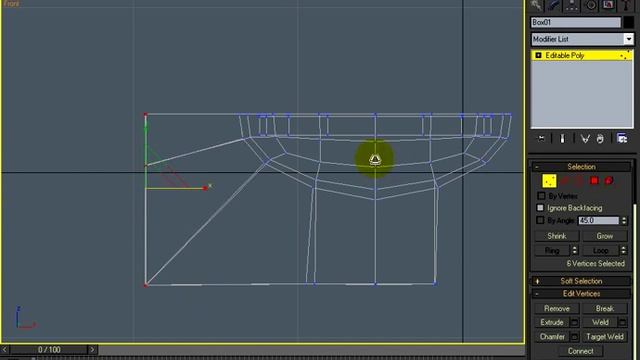The width and height of the screenshot is (640, 360).
Task: Open the Display command panel tab
Action: (608, 5)
